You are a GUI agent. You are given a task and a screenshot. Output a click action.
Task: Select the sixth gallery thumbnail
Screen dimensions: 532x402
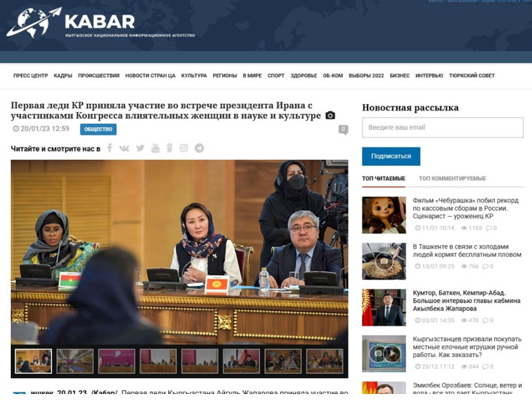[241, 361]
